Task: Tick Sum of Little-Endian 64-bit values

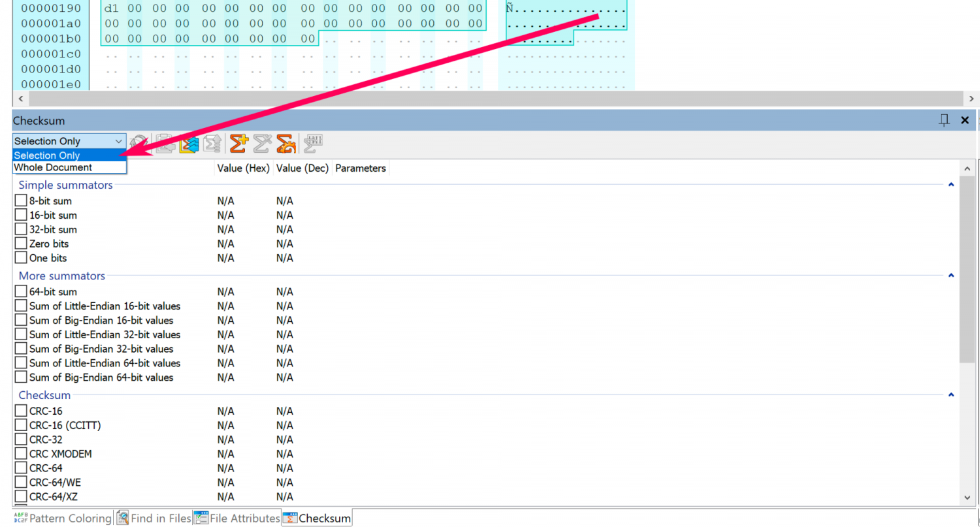Action: click(x=21, y=362)
